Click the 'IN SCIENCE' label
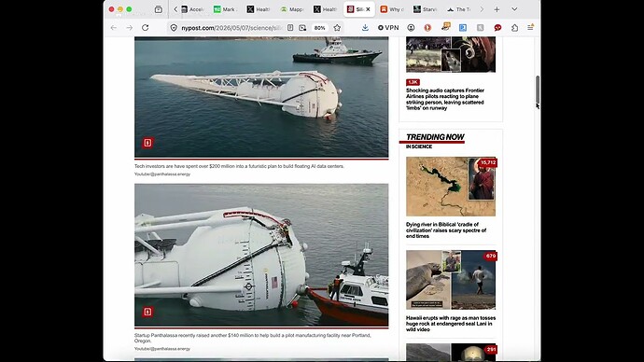The width and height of the screenshot is (644, 362). pos(419,146)
